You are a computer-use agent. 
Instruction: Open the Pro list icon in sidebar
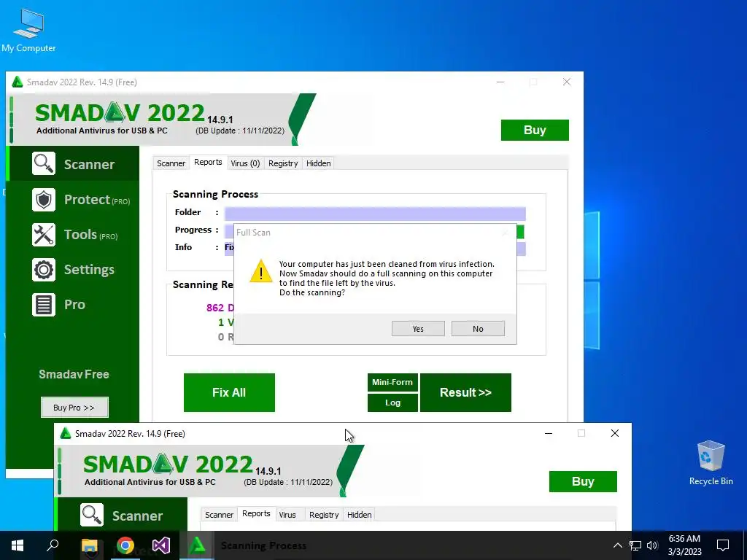click(44, 305)
